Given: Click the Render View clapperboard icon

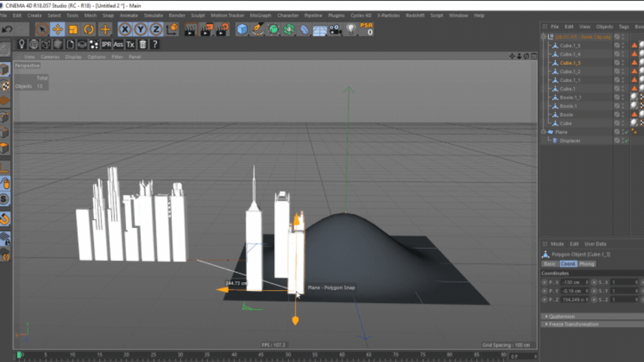Looking at the screenshot, I should [190, 29].
